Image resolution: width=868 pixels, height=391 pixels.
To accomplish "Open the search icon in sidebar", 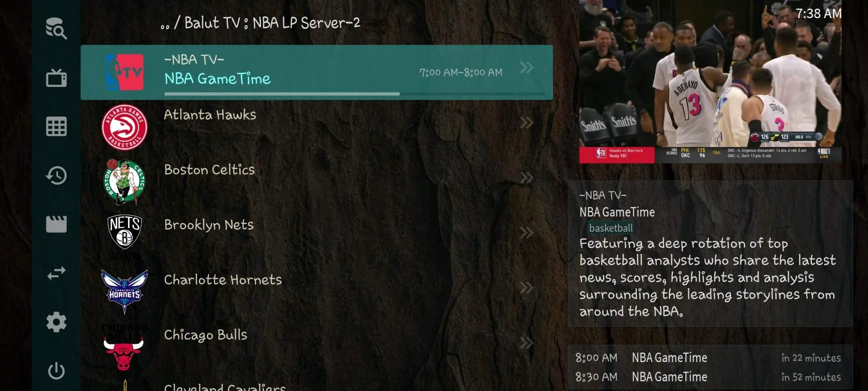I will pos(56,29).
